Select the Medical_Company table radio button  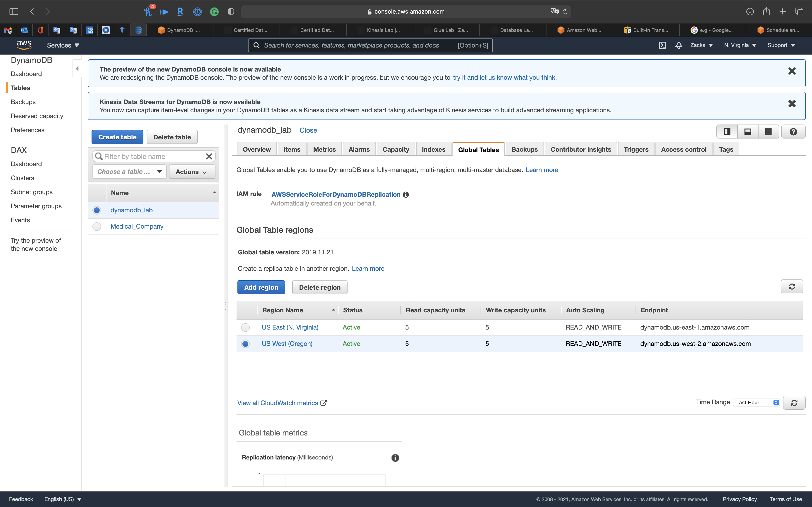pyautogui.click(x=97, y=227)
